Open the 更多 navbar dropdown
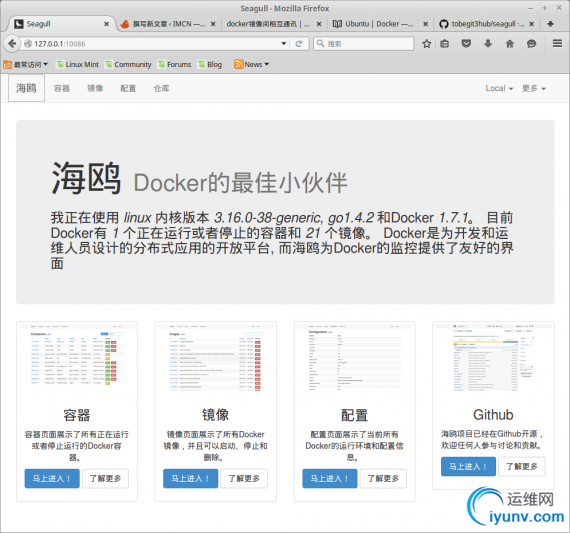Viewport: 570px width, 533px height. pyautogui.click(x=534, y=88)
